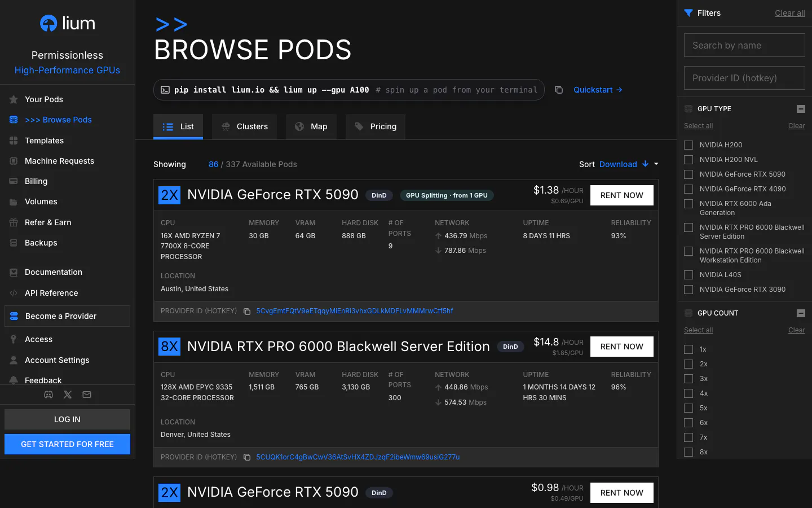Select the 4x GPU count checkbox
Image resolution: width=812 pixels, height=508 pixels.
[x=689, y=393]
